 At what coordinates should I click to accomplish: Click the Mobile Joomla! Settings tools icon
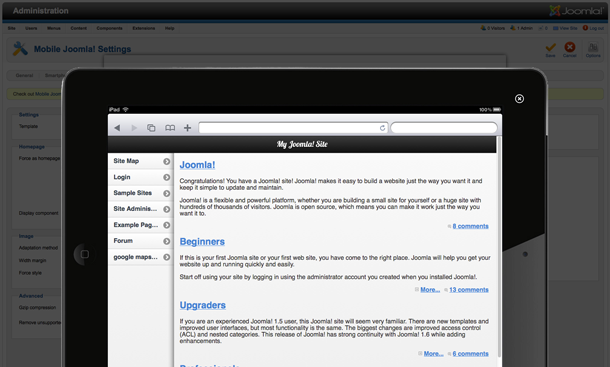click(20, 49)
